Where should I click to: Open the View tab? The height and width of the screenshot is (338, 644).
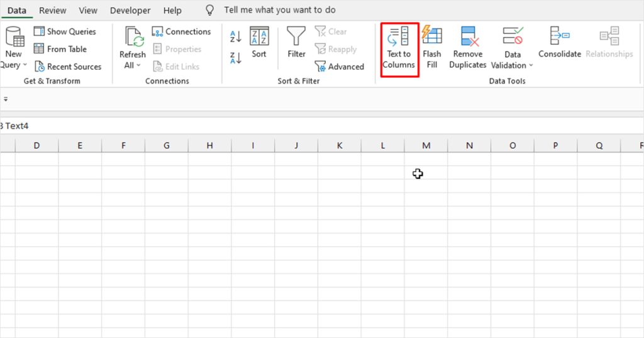point(88,10)
